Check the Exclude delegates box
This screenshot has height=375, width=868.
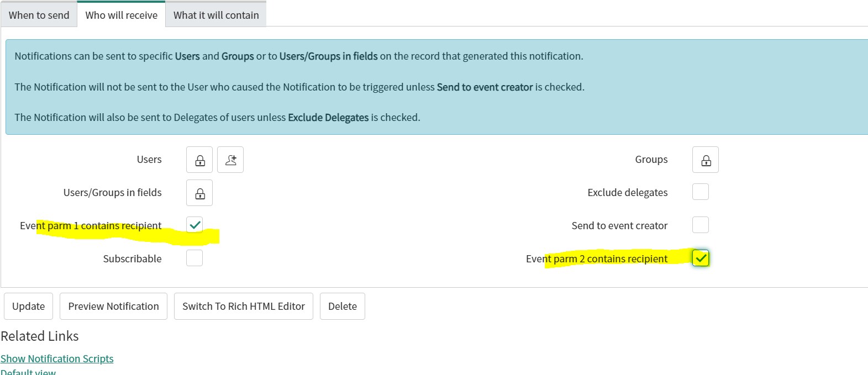(x=701, y=192)
